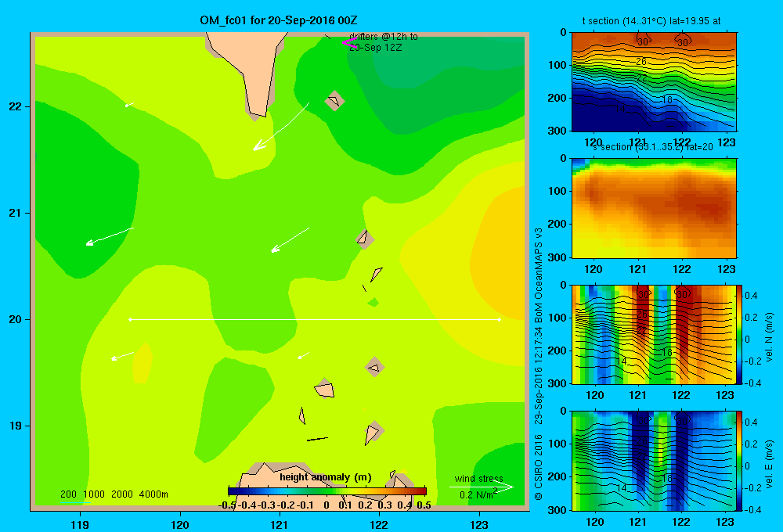This screenshot has width=783, height=532.
Task: Click the island near 121.9E, 20.8N
Action: click(x=364, y=238)
